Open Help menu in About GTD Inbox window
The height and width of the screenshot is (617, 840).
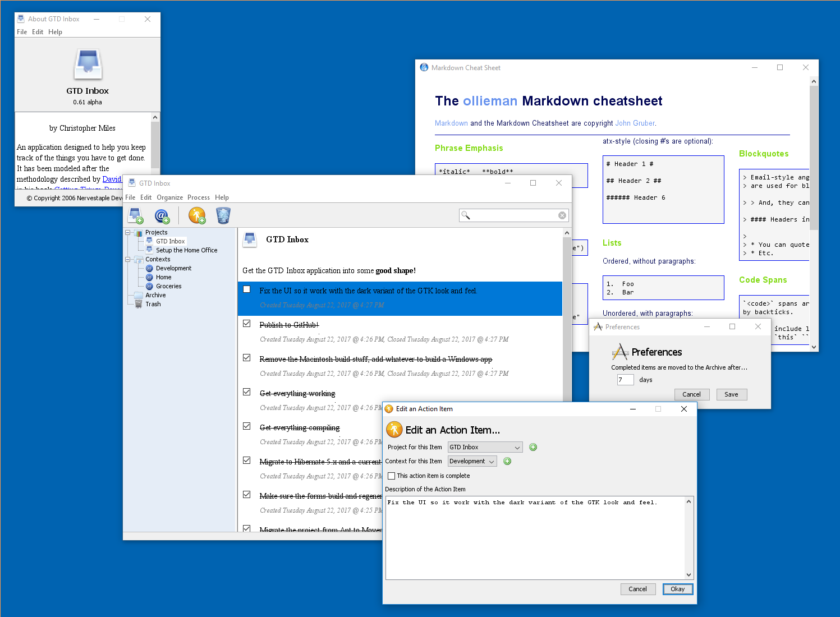click(x=55, y=32)
